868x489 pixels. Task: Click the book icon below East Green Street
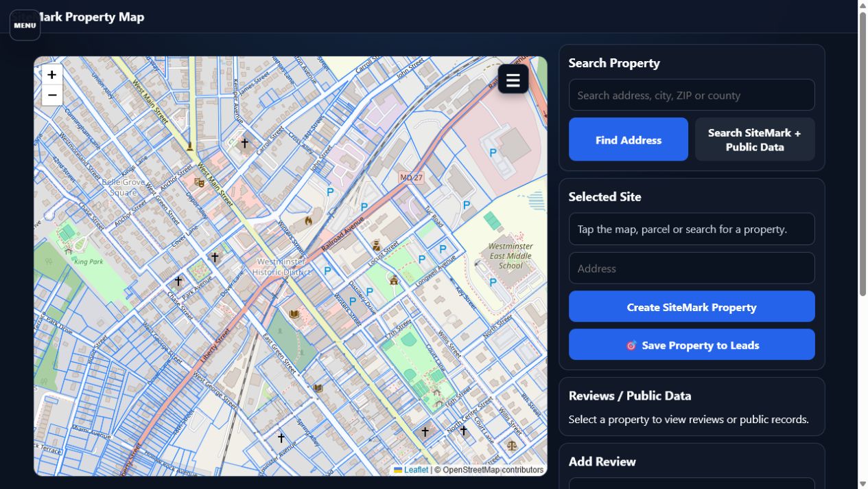[318, 388]
